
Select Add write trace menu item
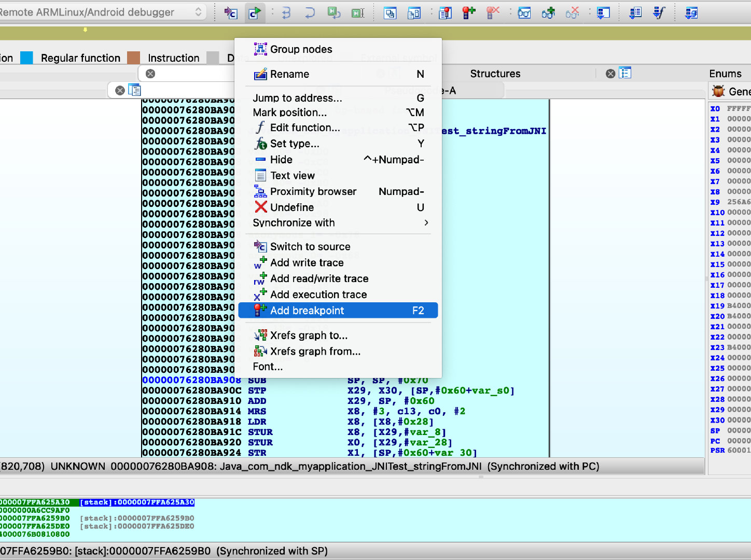coord(338,263)
